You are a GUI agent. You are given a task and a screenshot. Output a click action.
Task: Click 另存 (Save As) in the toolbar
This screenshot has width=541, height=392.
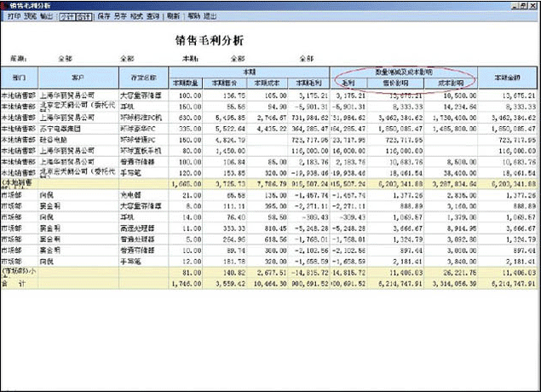(120, 16)
